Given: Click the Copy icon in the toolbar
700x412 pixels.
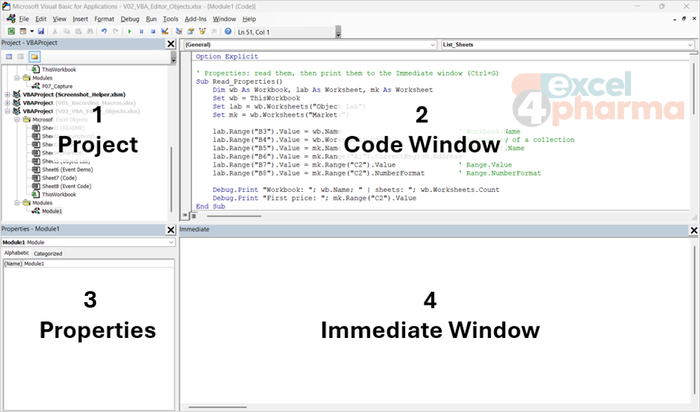Looking at the screenshot, I should click(x=67, y=31).
